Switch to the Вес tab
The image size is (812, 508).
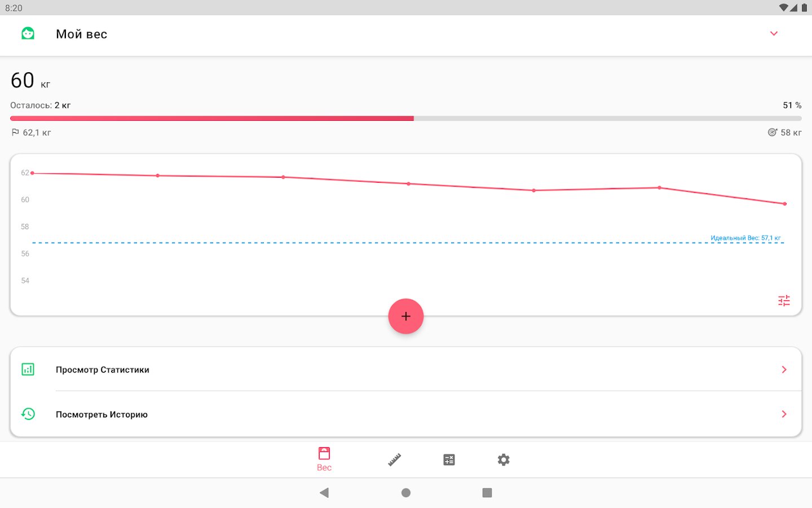click(x=324, y=459)
